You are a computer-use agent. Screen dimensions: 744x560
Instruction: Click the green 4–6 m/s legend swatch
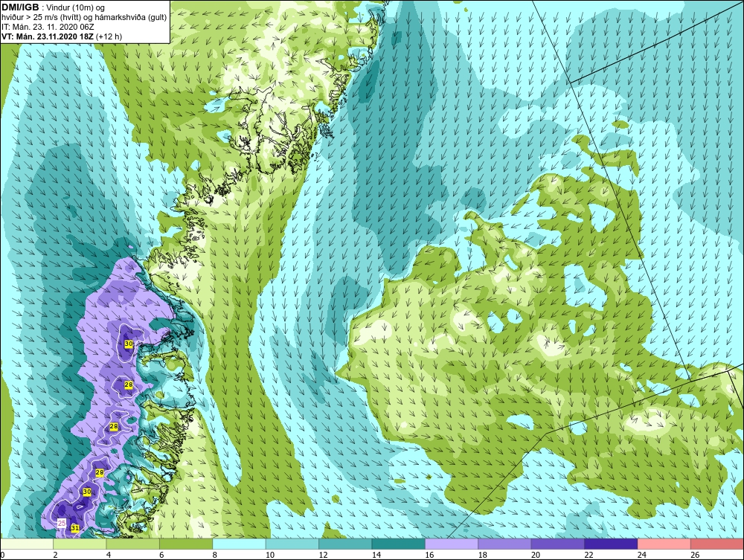point(133,544)
